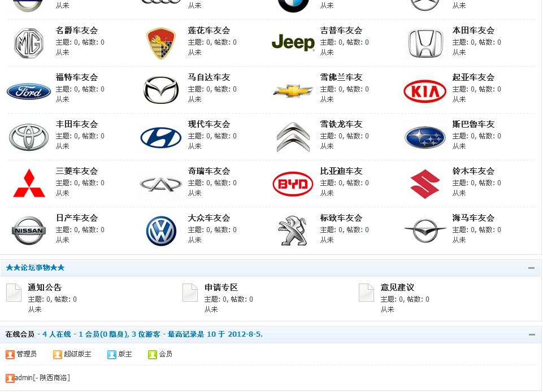Open the 起亚车友会 link
This screenshot has width=543, height=392.
point(474,77)
